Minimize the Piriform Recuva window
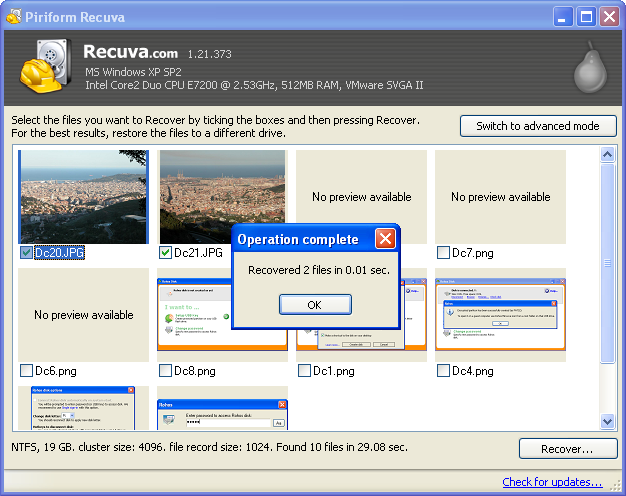This screenshot has width=626, height=496. coord(562,17)
